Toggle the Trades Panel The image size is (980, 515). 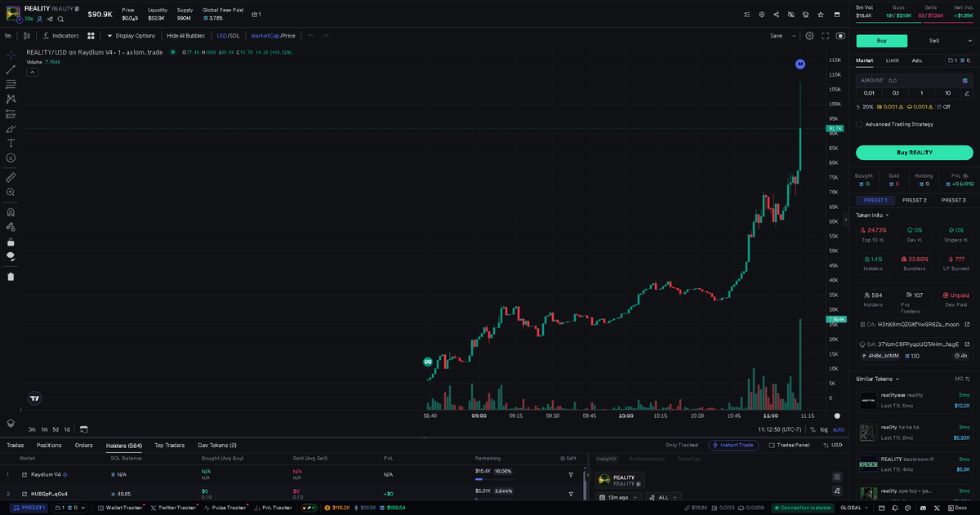(x=788, y=445)
